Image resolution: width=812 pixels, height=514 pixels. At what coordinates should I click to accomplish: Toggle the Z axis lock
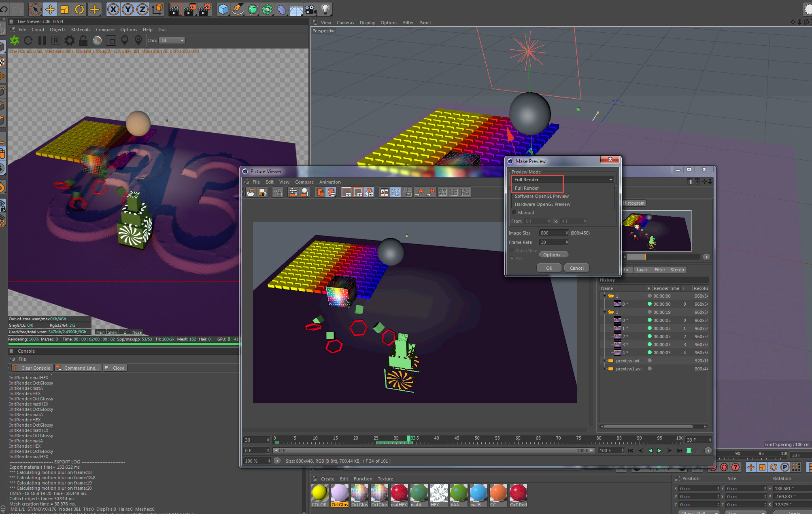tap(142, 9)
